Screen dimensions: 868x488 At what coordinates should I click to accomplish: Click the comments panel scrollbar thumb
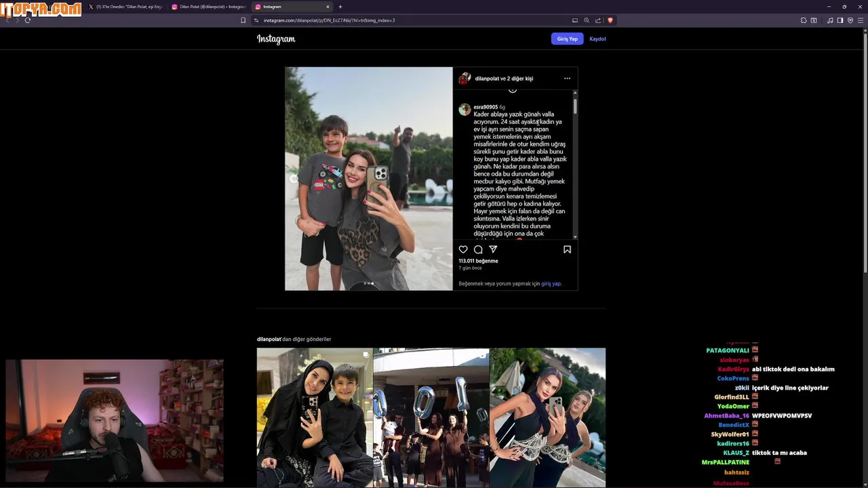click(x=575, y=106)
